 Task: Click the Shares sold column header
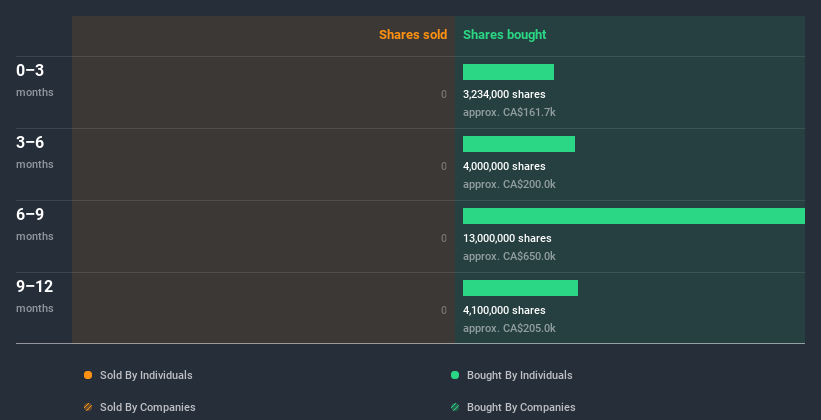click(413, 35)
